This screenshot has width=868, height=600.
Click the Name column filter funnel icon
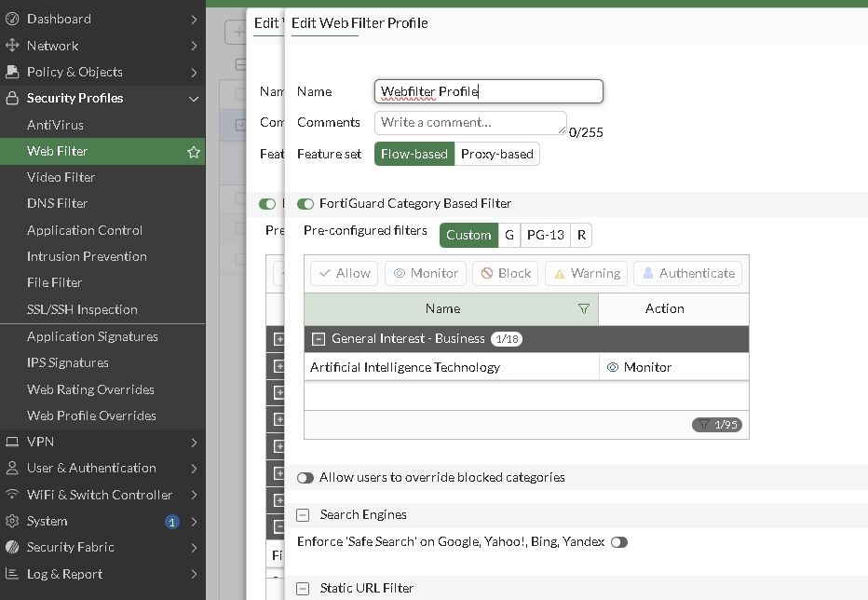[x=583, y=308]
